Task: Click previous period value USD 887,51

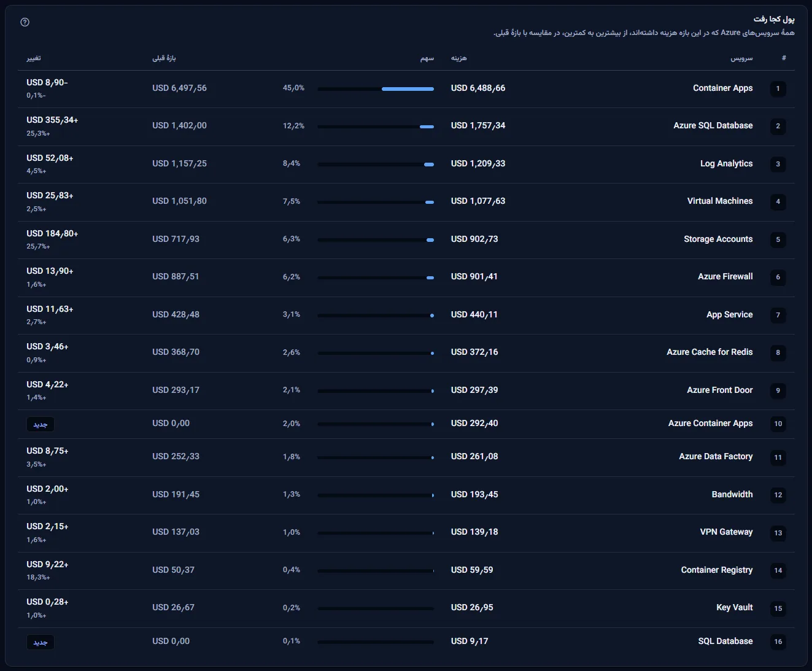Action: [176, 276]
